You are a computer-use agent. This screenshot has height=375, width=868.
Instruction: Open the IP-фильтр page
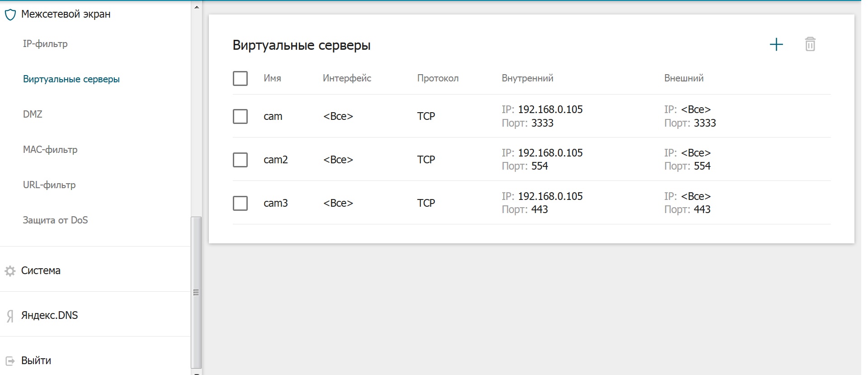click(x=45, y=44)
